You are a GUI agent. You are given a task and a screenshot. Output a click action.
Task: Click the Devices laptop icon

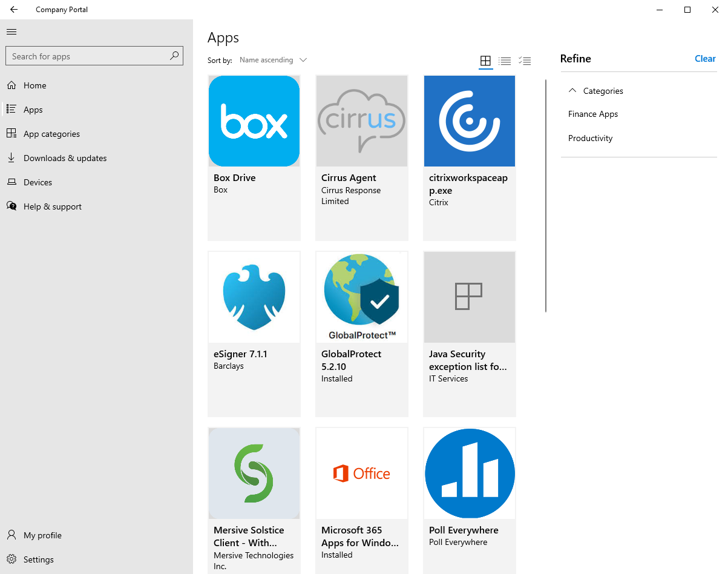[x=11, y=182]
